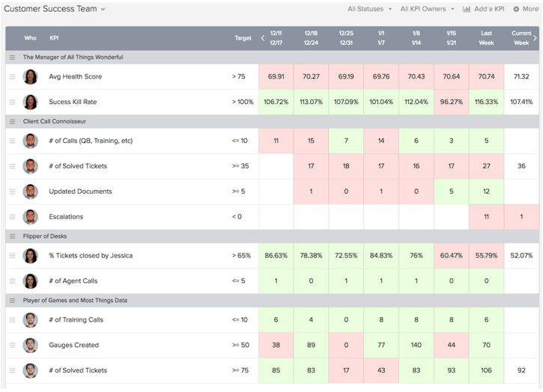Click the 12/11 12/17 week column header

coord(276,38)
